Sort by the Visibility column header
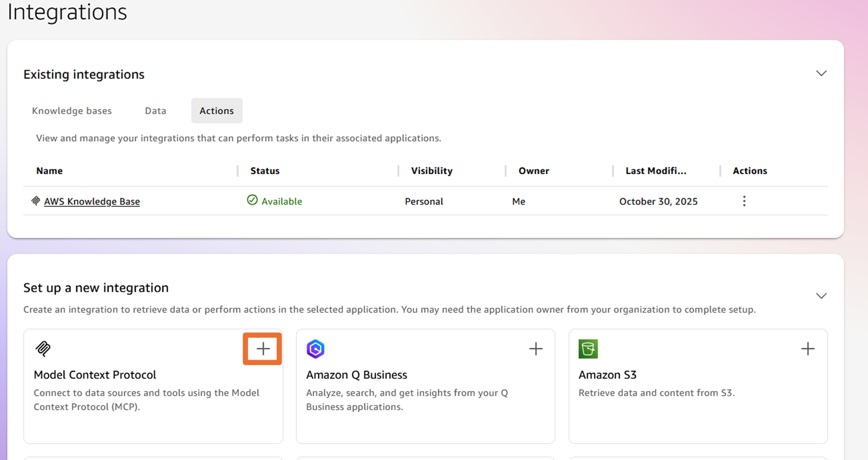868x460 pixels. tap(432, 171)
